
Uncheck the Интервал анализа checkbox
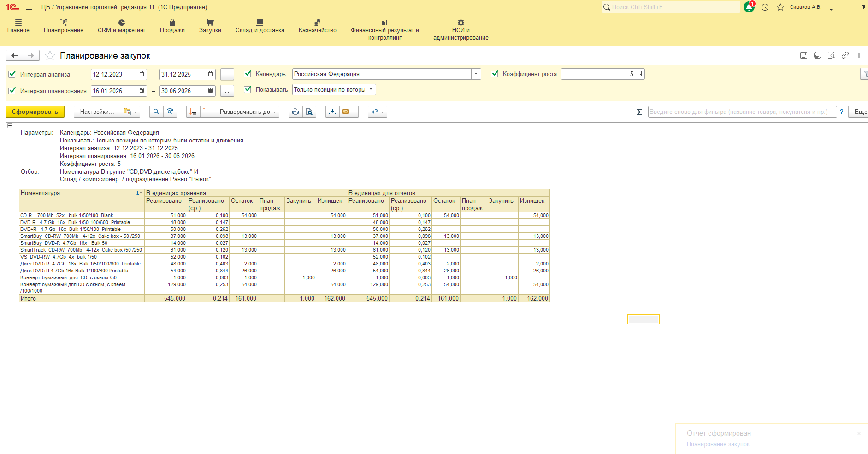pyautogui.click(x=12, y=74)
